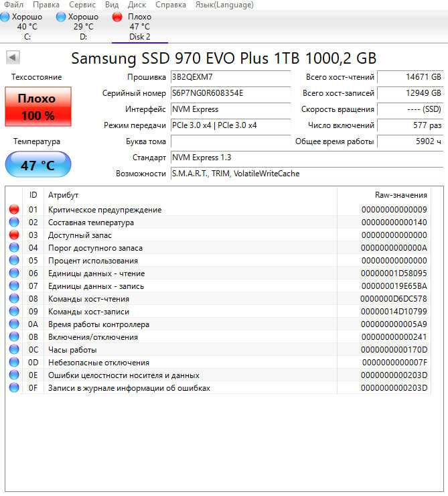The width and height of the screenshot is (448, 496).
Task: Open the Вид menu
Action: pos(112,5)
